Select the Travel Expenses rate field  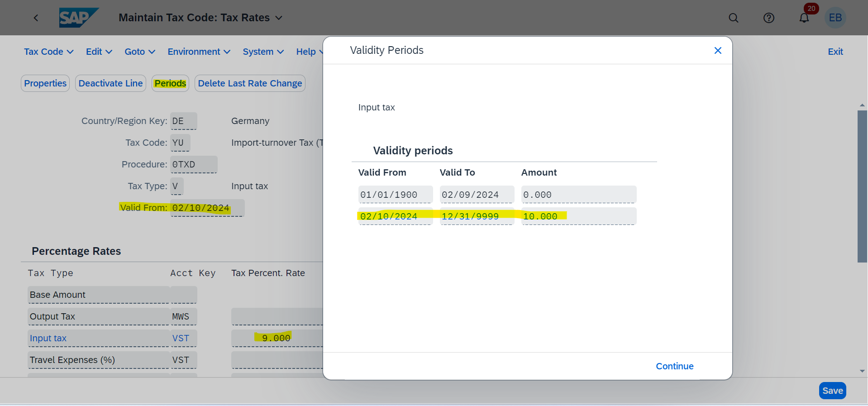tap(277, 360)
